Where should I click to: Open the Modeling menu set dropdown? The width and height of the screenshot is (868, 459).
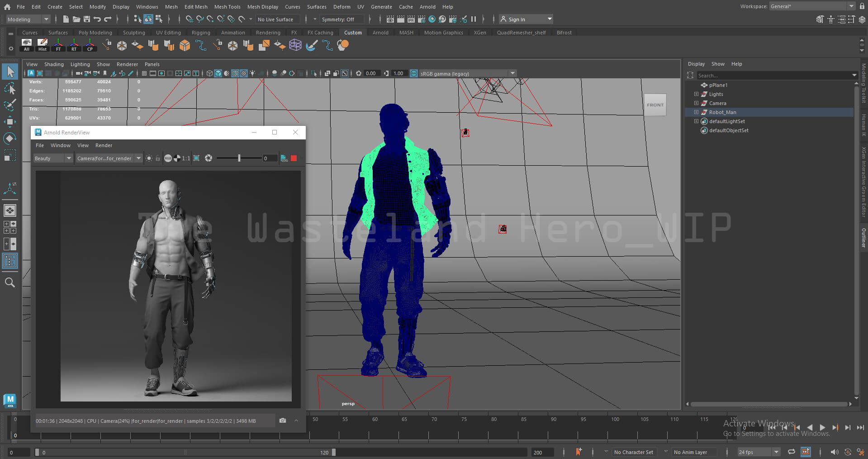pos(28,19)
